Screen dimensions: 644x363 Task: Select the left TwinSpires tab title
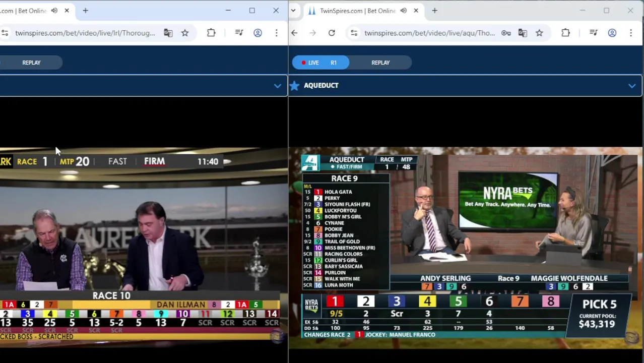pos(23,11)
